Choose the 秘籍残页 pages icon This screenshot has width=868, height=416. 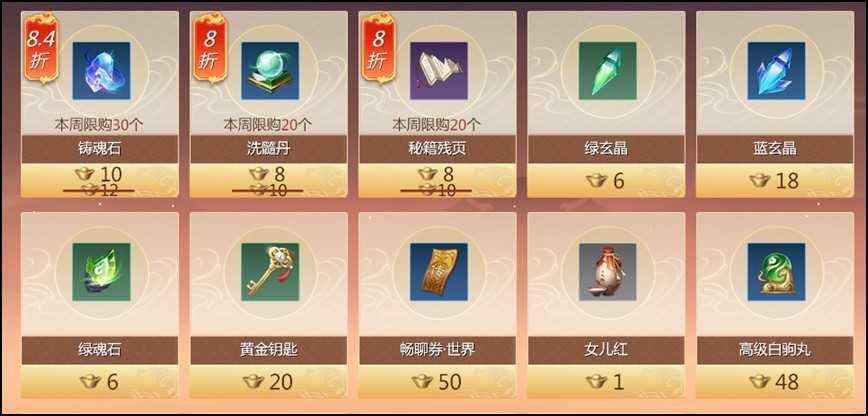click(439, 71)
